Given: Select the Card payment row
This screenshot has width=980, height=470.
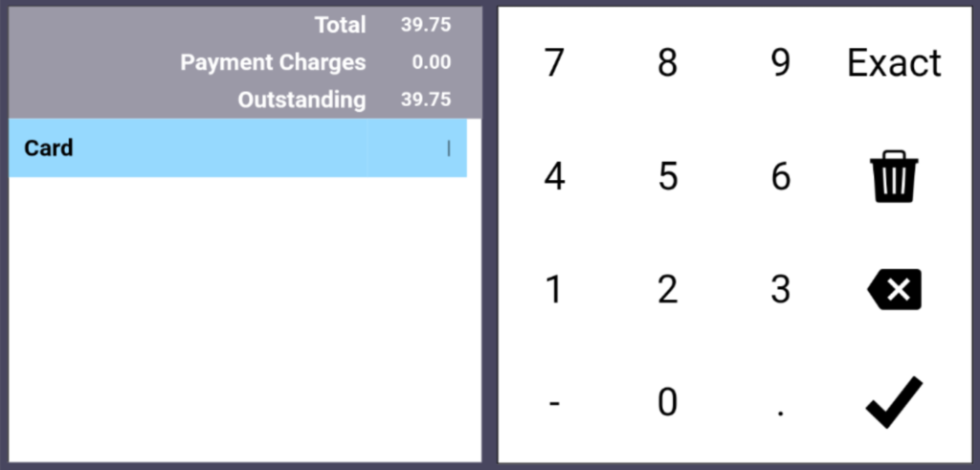Looking at the screenshot, I should click(x=191, y=148).
